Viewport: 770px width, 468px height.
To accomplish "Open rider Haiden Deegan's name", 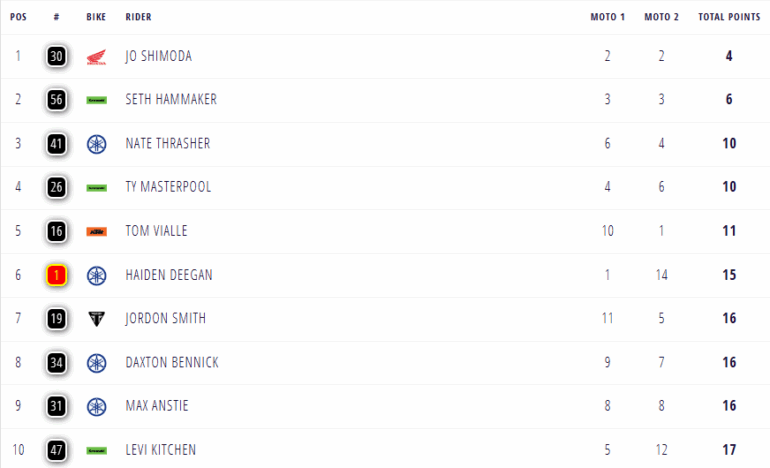I will [x=169, y=275].
